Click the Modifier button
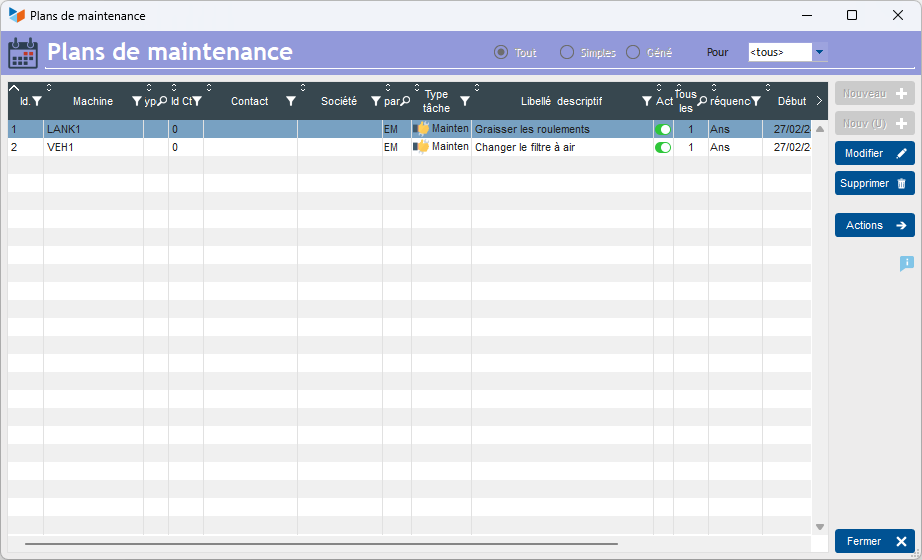Screen dimensions: 922x560 (874, 153)
